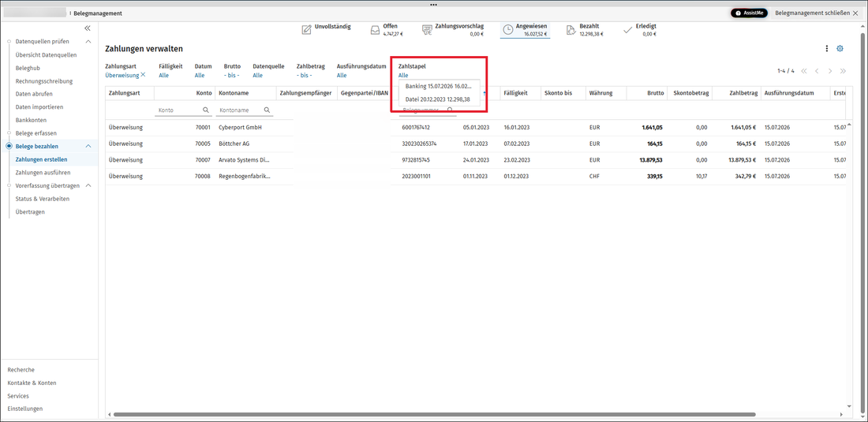Open Status & Verarbeiten in sidebar
Screen dimensions: 868x422
pos(42,199)
